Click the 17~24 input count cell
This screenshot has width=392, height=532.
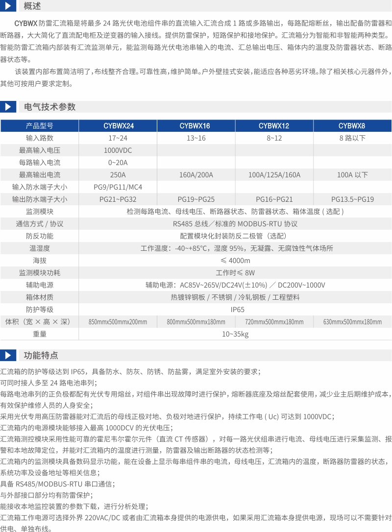[x=118, y=138]
